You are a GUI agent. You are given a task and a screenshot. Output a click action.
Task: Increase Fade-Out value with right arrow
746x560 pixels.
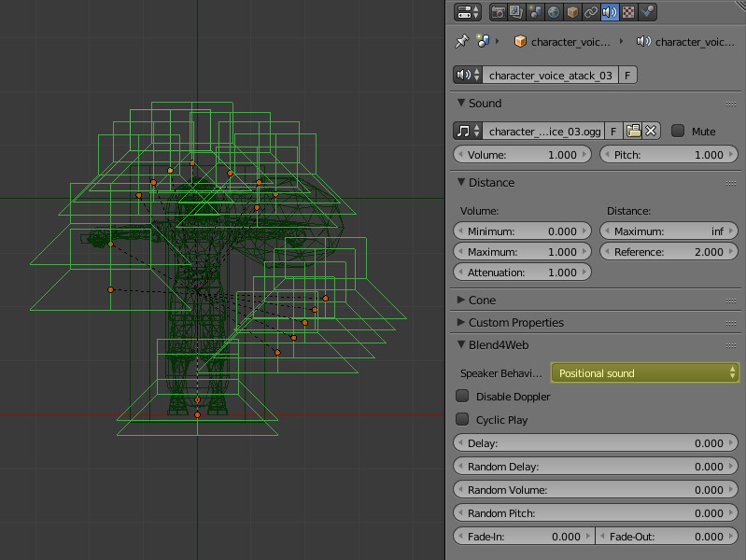[731, 537]
